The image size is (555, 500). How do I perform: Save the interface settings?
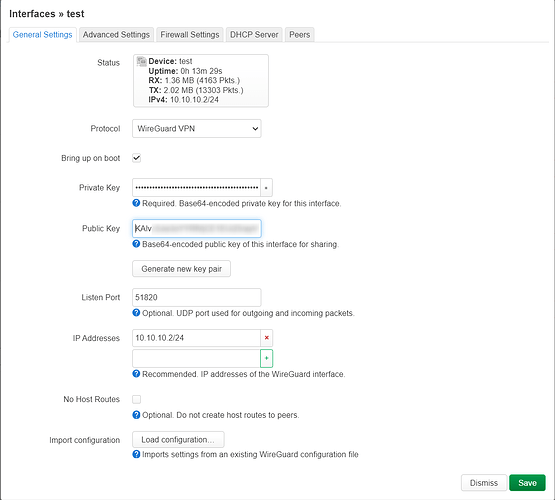527,483
